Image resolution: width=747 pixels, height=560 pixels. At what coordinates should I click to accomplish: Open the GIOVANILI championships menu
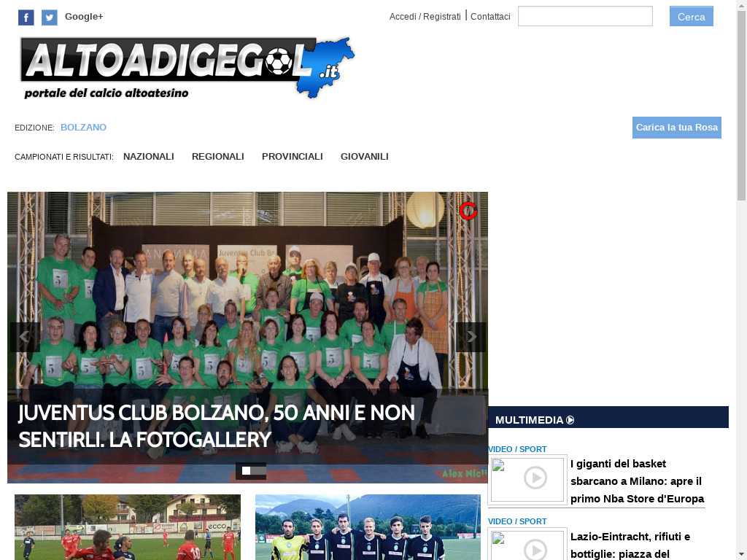[x=365, y=157]
